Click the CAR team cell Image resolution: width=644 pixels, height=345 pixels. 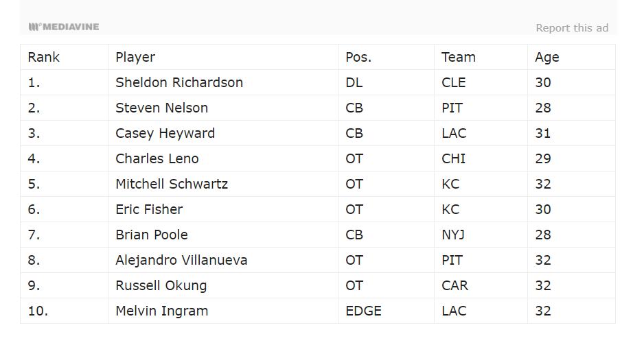point(455,285)
